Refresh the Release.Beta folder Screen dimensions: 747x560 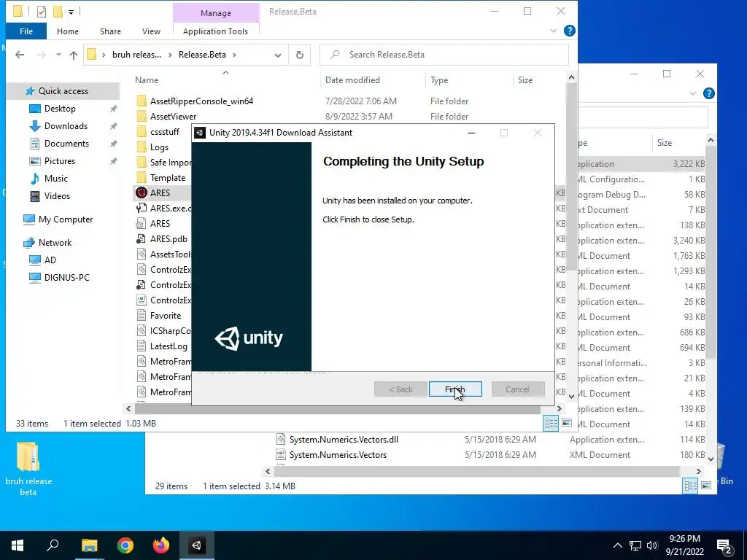point(300,55)
